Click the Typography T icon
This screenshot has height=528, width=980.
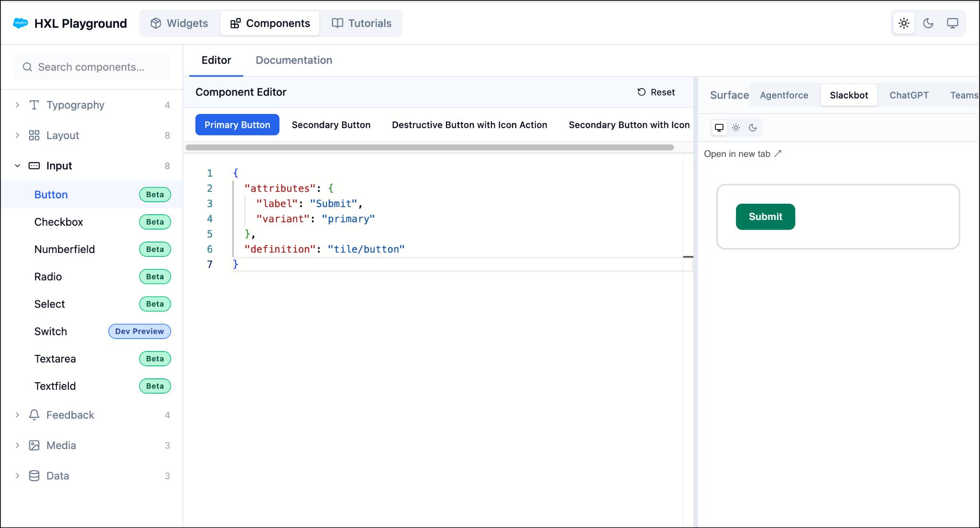pos(34,105)
